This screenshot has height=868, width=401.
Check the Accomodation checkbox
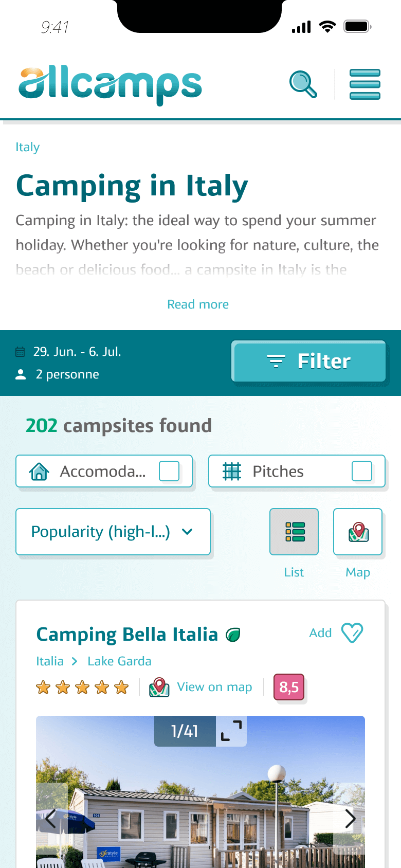coord(169,471)
